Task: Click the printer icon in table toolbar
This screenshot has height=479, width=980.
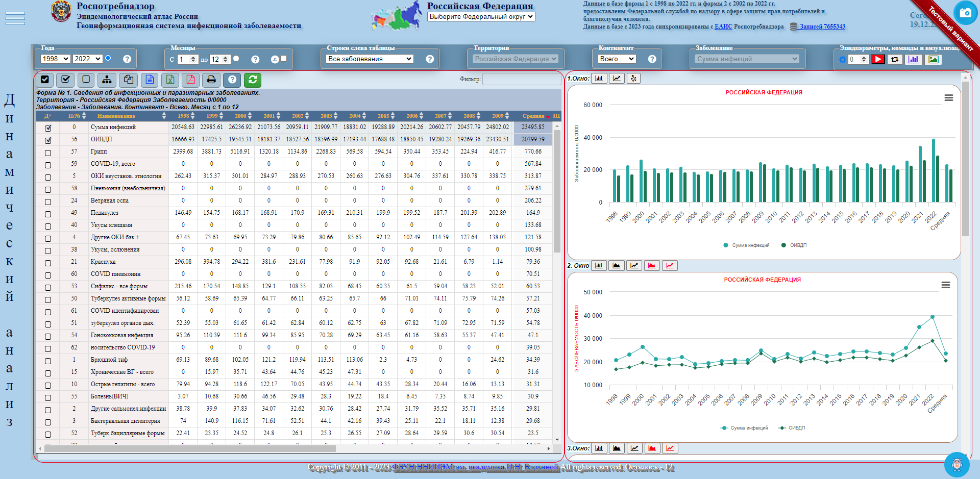Action: (211, 80)
